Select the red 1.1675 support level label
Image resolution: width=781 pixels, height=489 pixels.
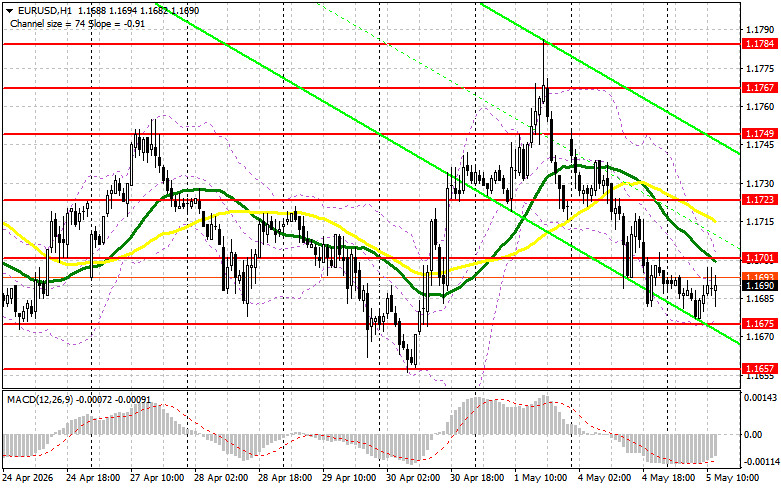pos(760,324)
